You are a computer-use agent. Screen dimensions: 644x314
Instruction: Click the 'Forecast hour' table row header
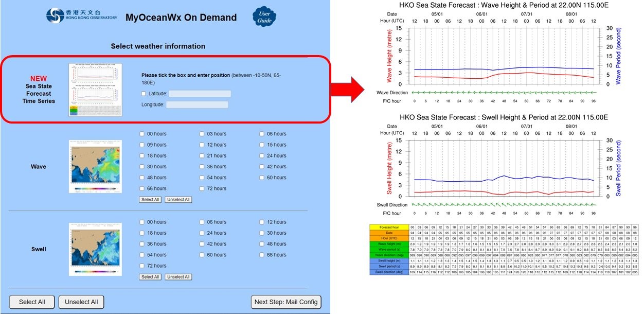pos(389,227)
